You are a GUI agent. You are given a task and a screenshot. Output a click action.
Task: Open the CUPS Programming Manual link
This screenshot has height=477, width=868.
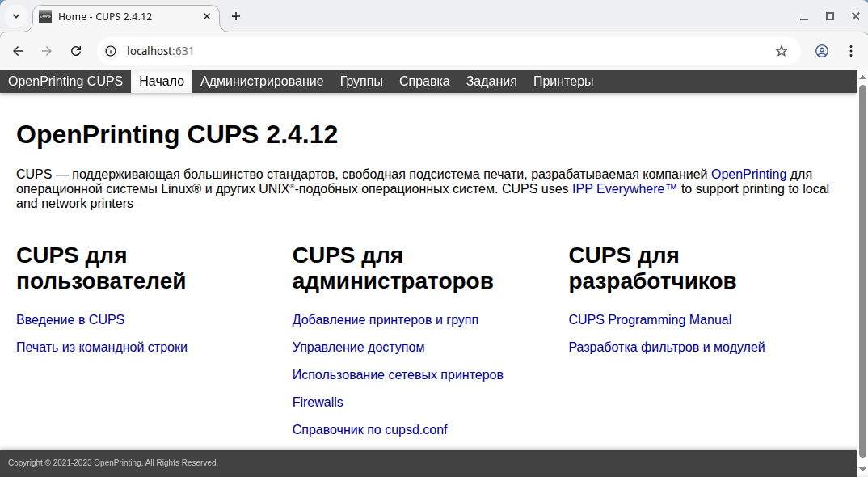coord(650,320)
